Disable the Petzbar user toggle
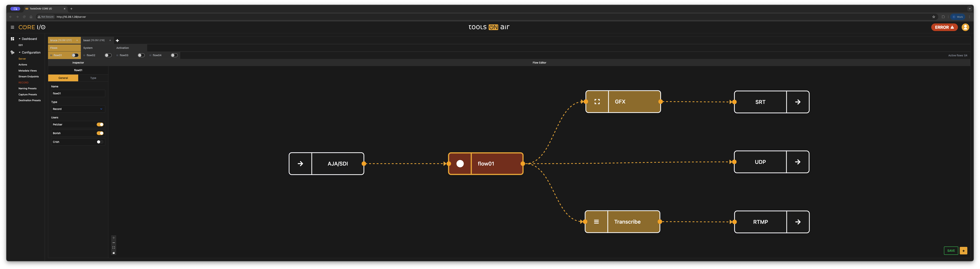Screen dimensions: 980x269 [100, 125]
